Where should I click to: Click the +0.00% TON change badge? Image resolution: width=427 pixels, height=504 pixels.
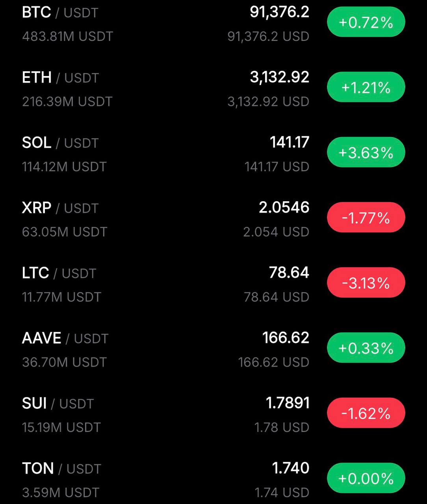(366, 478)
